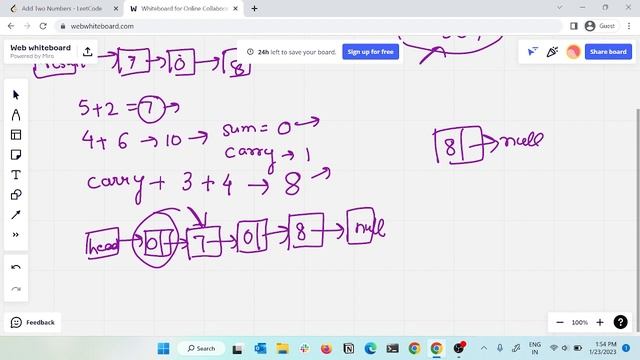This screenshot has width=640, height=360.
Task: Open Firefox from the taskbar
Action: pos(326,348)
